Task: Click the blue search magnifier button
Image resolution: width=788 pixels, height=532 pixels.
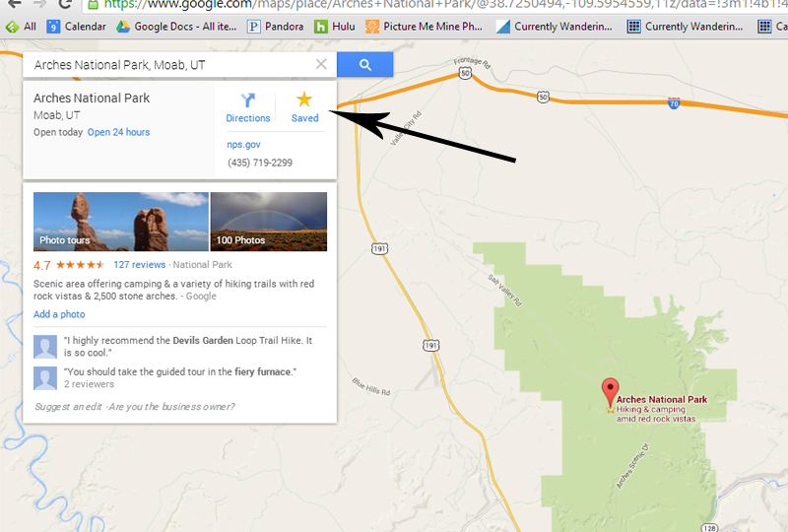Action: pyautogui.click(x=364, y=65)
